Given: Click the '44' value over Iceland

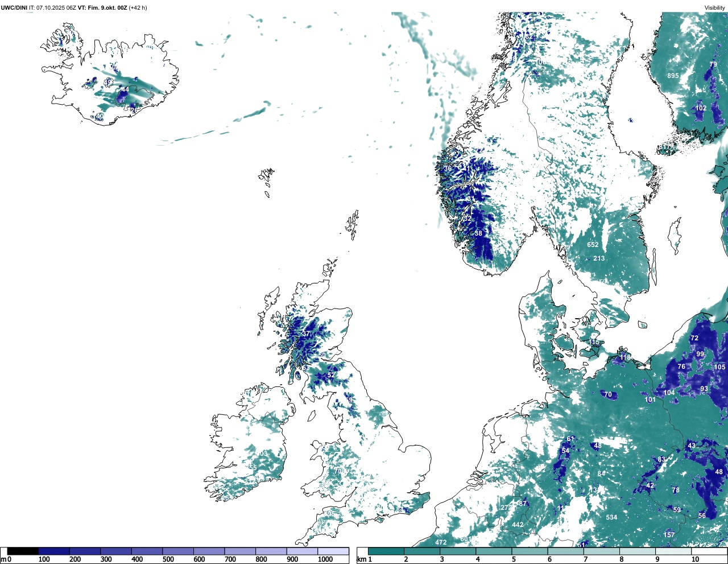Looking at the screenshot, I should [x=125, y=89].
